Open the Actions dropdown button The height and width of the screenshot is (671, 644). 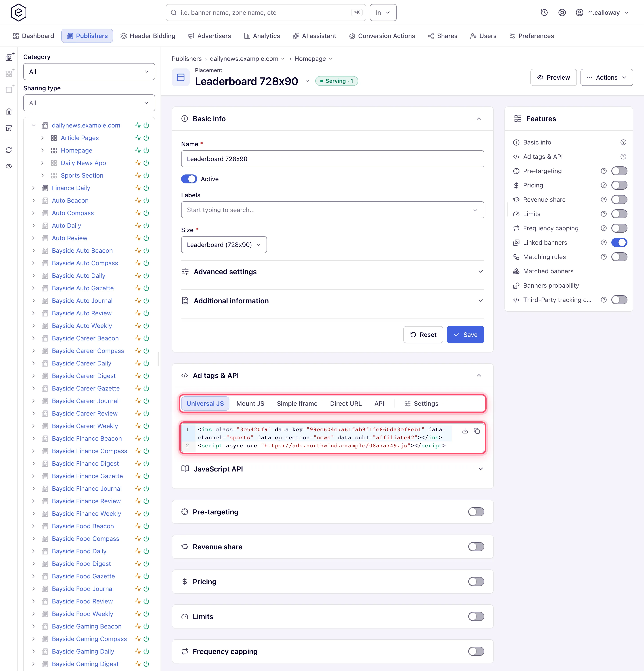click(607, 77)
